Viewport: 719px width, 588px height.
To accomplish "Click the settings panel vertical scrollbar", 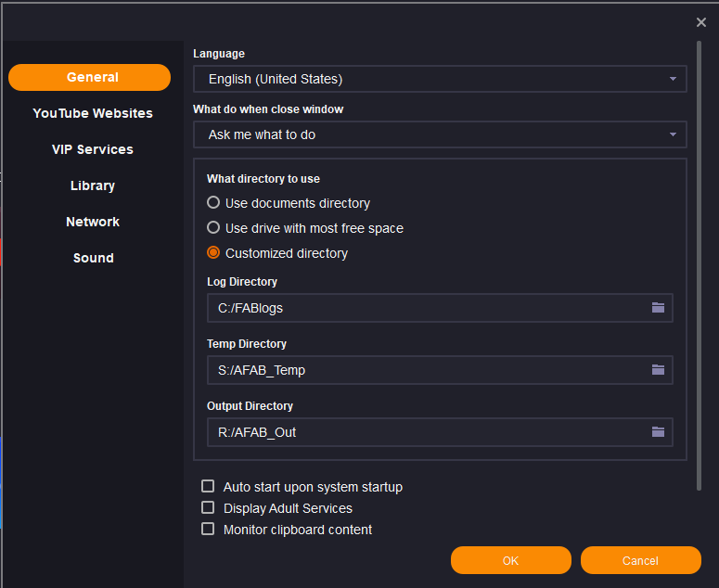I will [699, 266].
